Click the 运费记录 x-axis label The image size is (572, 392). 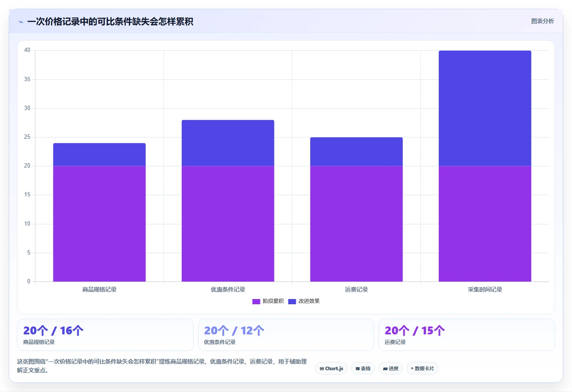click(x=356, y=289)
